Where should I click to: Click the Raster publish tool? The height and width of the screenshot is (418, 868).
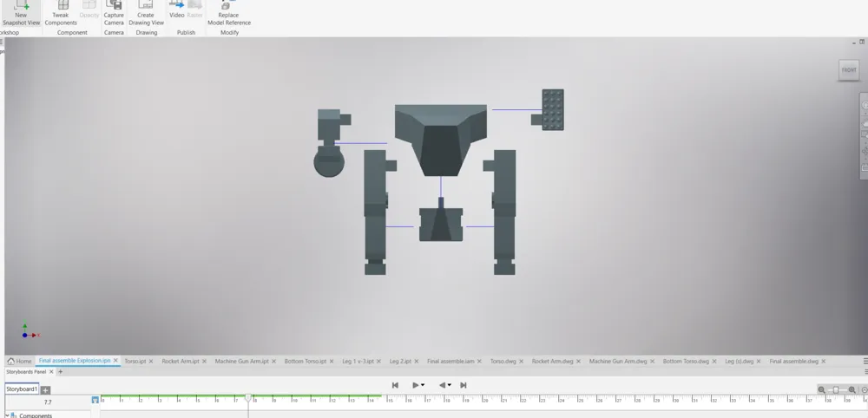coord(194,11)
